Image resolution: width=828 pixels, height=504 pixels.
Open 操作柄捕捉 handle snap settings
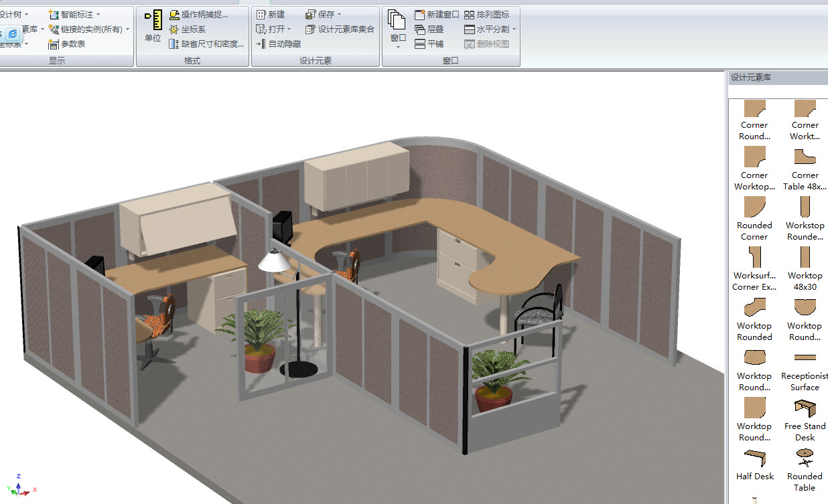(198, 15)
